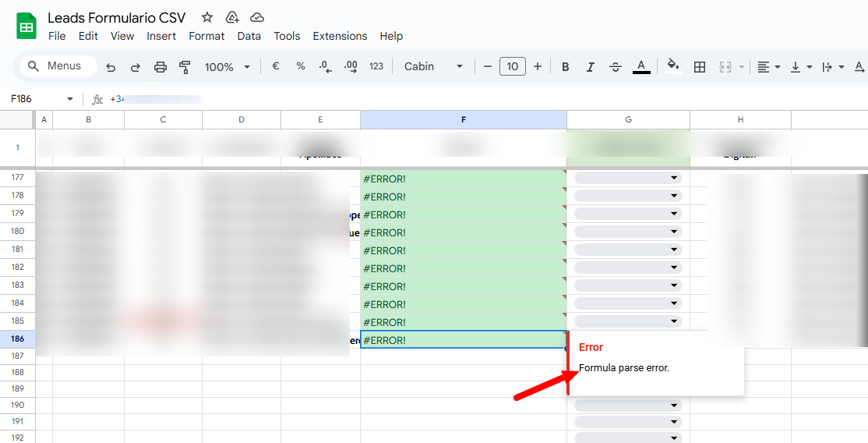Click the move to Drive folder icon
The image size is (868, 443).
[x=232, y=17]
